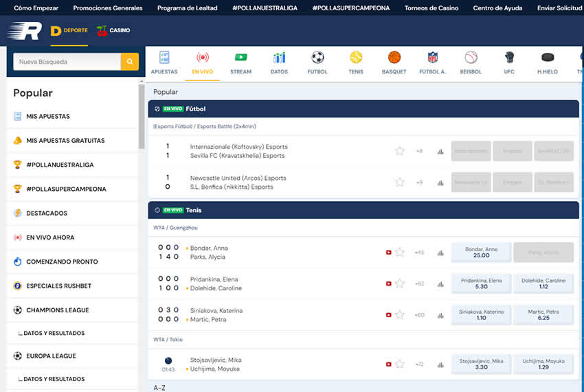
Task: Choose the Basquet basketball icon
Action: point(394,62)
